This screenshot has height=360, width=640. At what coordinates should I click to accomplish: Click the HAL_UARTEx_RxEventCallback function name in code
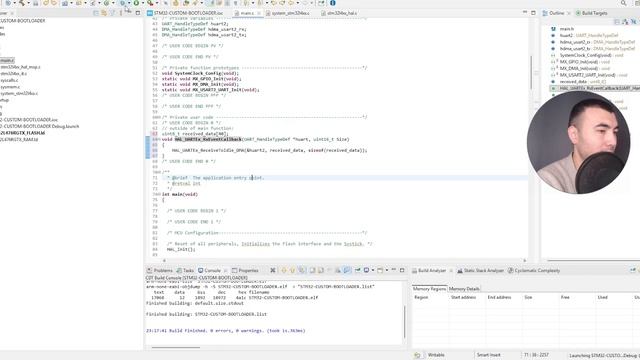click(x=208, y=139)
